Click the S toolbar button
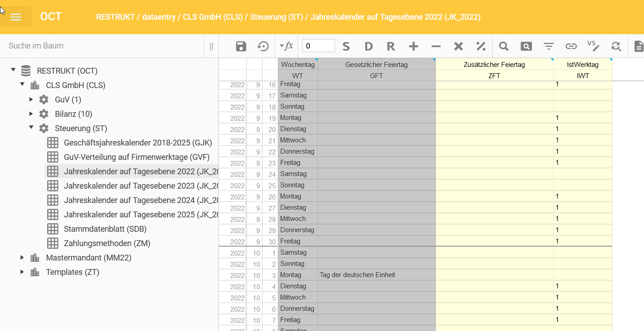 click(346, 46)
